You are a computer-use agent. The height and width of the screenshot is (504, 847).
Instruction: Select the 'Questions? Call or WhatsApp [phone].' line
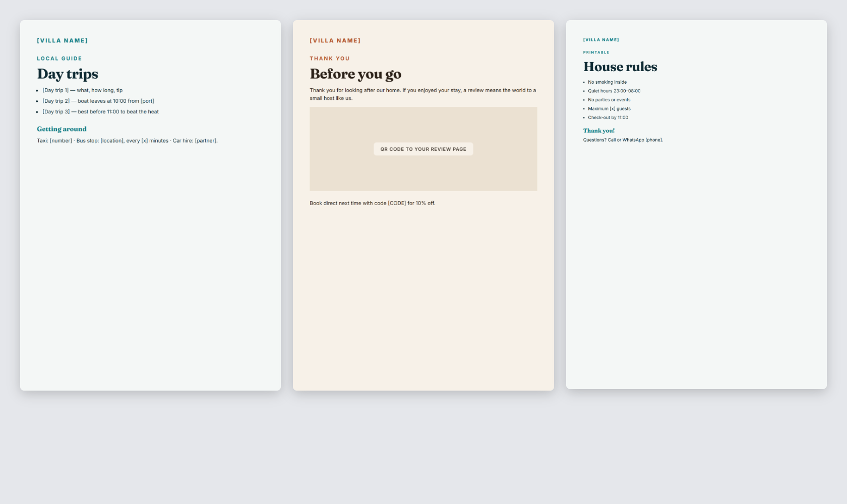[x=623, y=140]
